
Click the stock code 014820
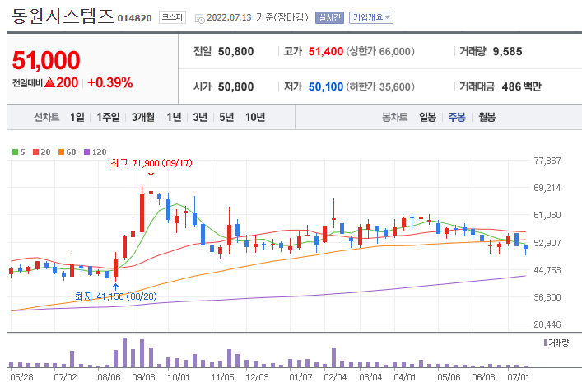(134, 18)
